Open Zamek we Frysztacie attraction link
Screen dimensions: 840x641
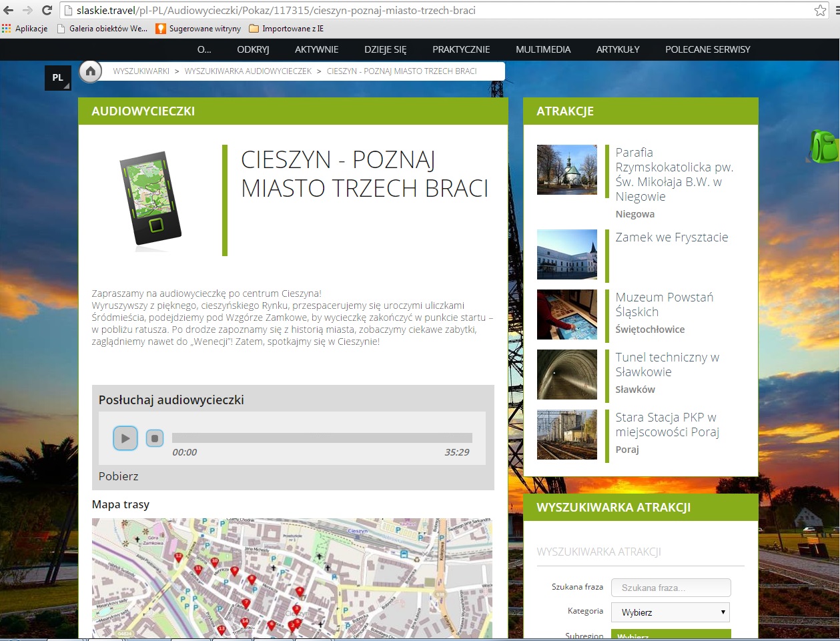coord(671,237)
